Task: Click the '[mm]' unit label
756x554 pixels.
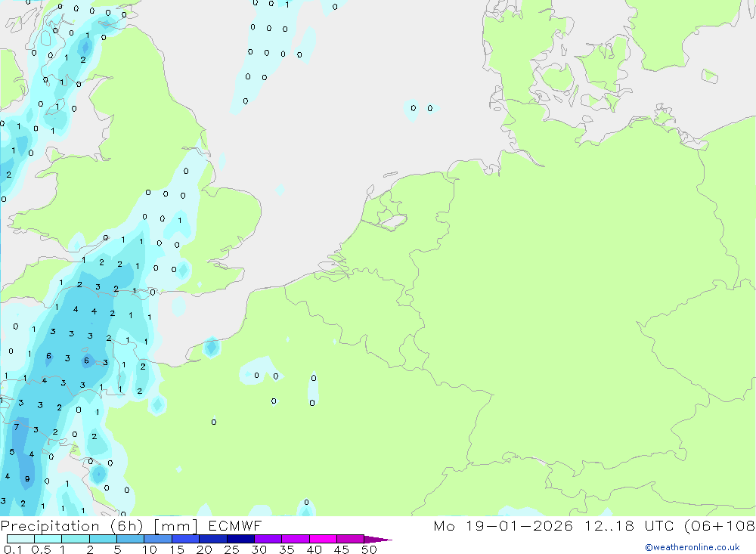Action: tap(175, 526)
